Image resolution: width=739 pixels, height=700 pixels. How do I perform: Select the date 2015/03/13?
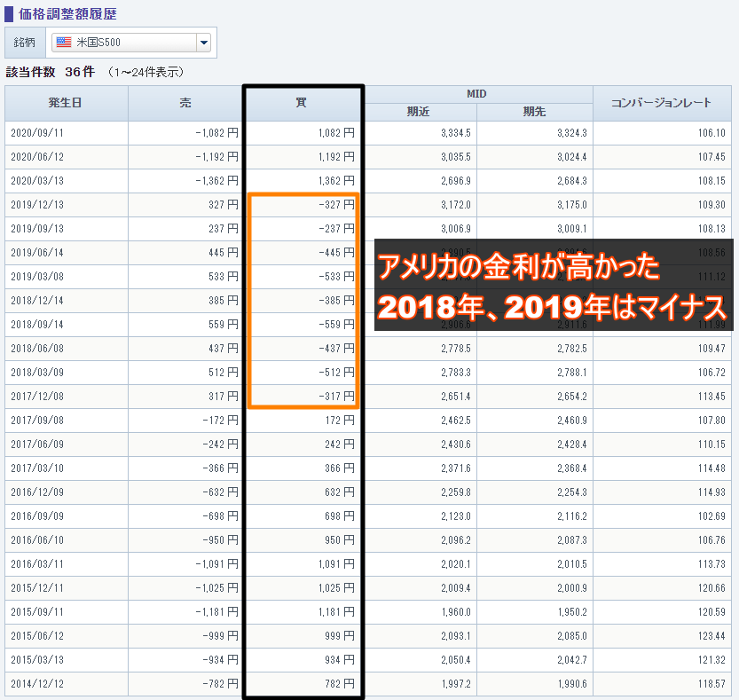coord(37,660)
